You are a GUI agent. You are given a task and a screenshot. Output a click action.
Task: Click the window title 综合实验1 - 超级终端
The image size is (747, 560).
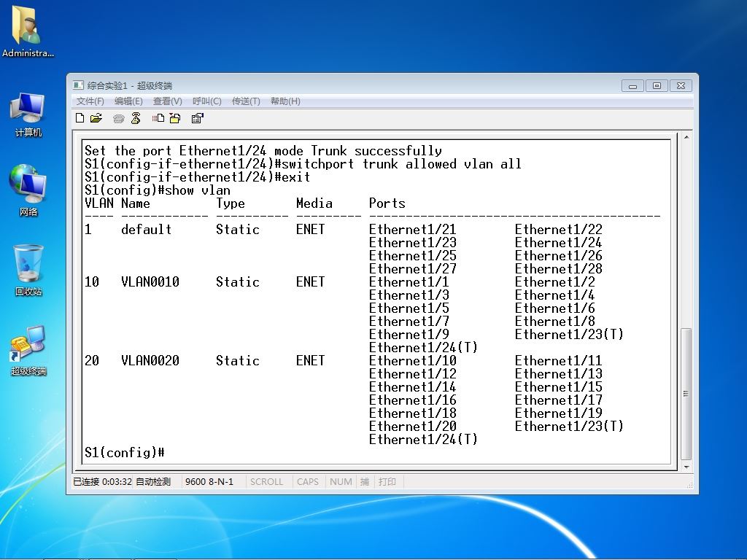click(130, 86)
